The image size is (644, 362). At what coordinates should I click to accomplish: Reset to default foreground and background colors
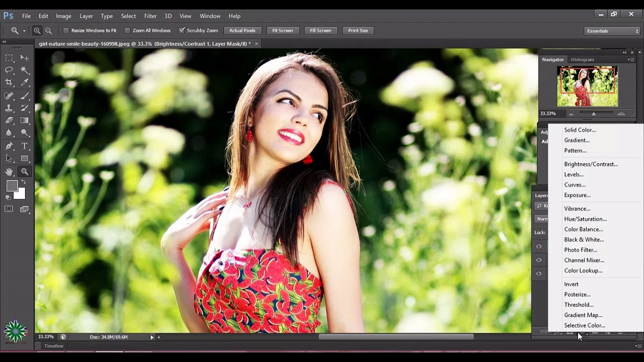pyautogui.click(x=8, y=198)
